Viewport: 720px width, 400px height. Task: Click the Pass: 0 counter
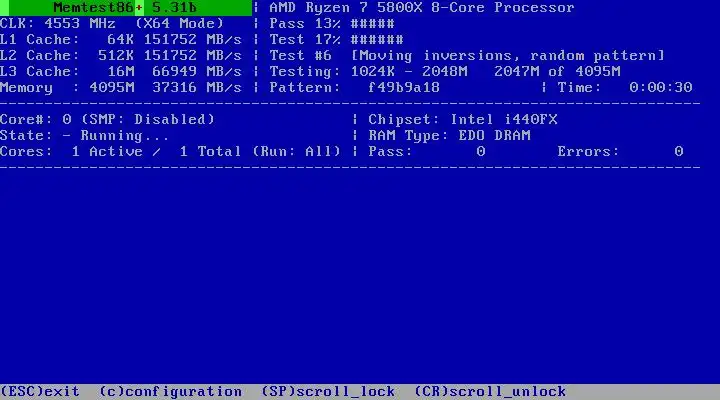point(427,152)
